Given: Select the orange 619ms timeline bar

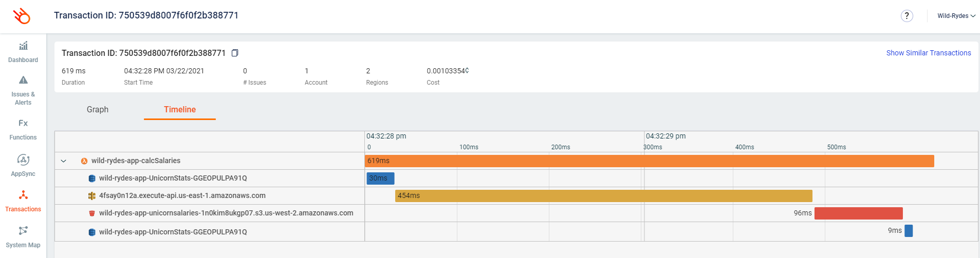Looking at the screenshot, I should pos(650,161).
